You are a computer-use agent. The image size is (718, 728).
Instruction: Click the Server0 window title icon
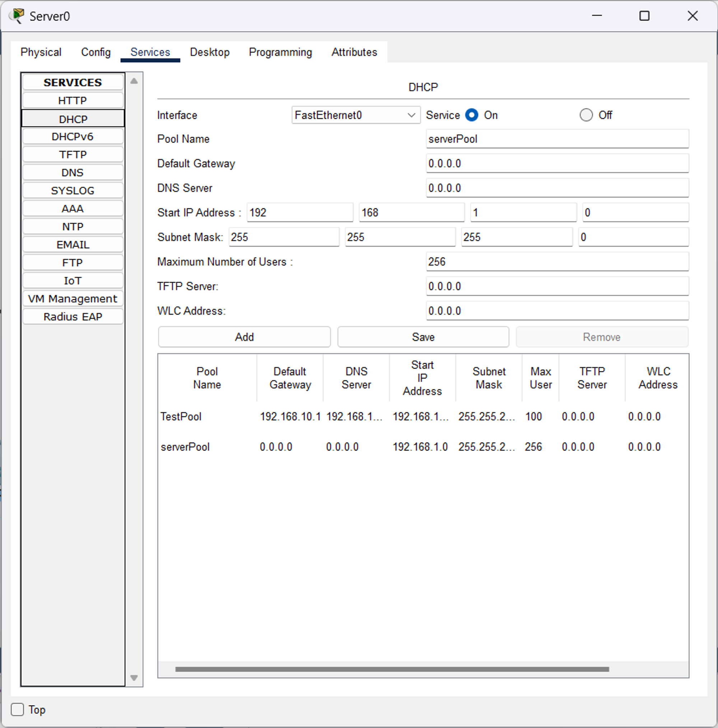click(x=17, y=16)
